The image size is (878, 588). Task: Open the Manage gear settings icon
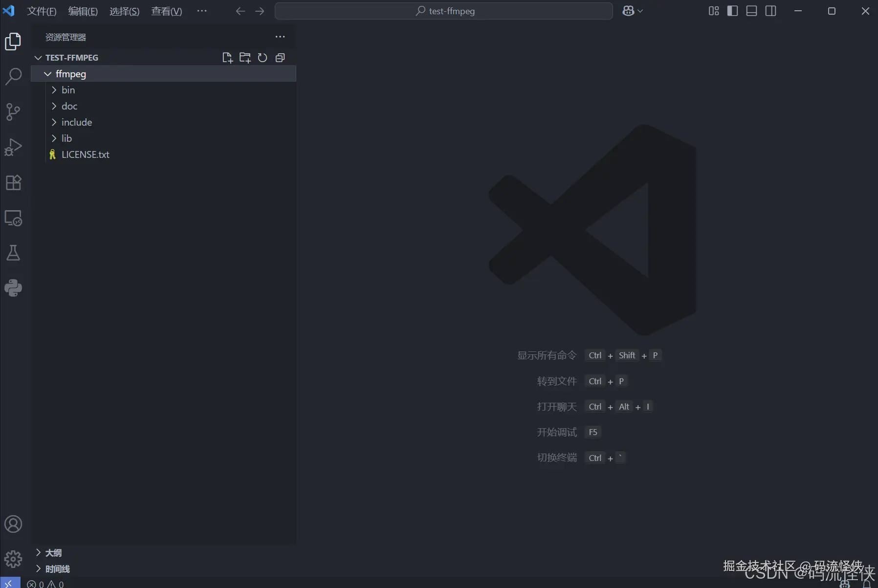click(13, 559)
